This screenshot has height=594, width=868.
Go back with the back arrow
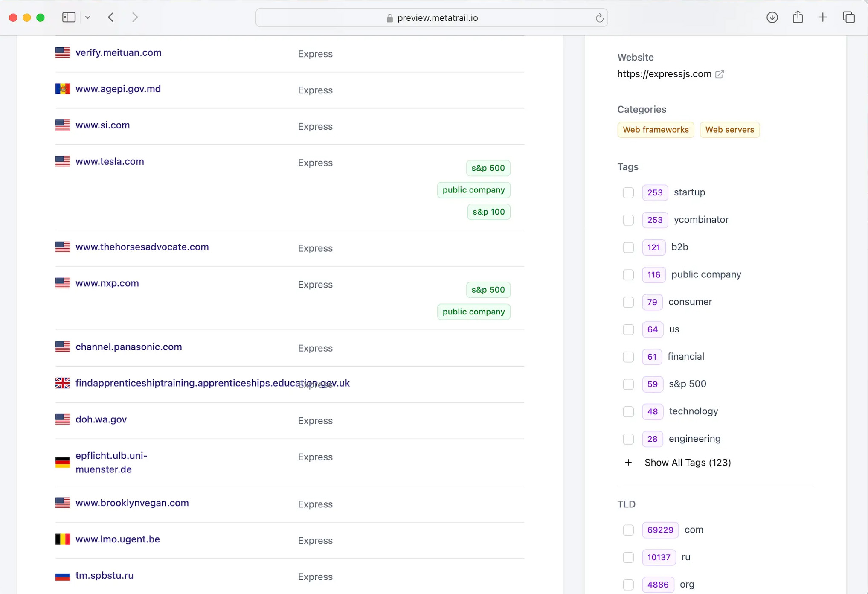(111, 17)
